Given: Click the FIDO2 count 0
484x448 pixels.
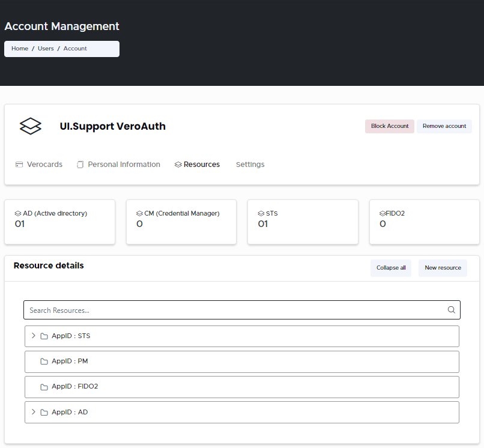Looking at the screenshot, I should (383, 224).
